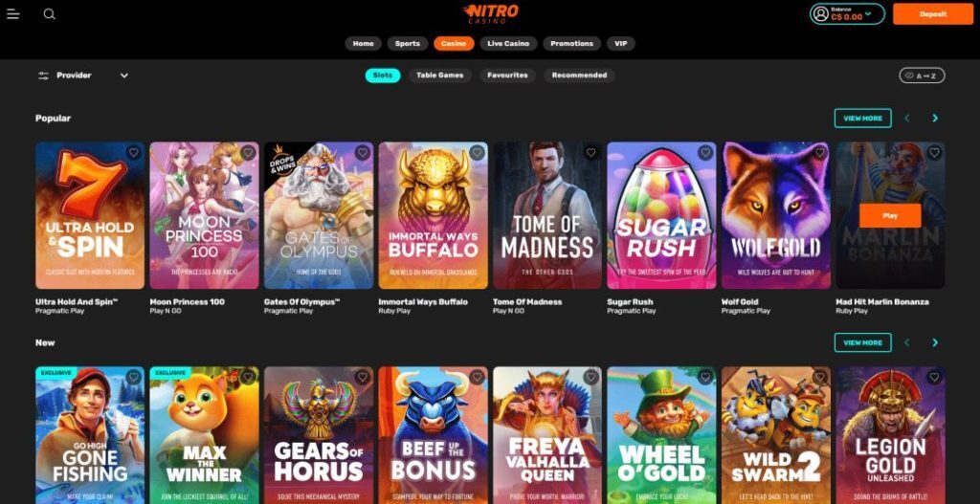Favourite Mad Hit Marlin Bonanza heart
The image size is (980, 504).
[x=934, y=153]
